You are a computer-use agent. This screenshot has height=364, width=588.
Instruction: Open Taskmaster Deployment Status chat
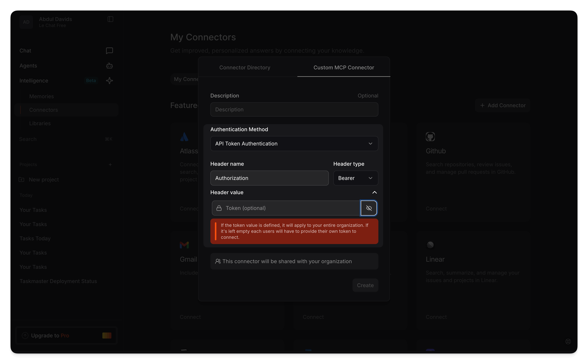58,281
